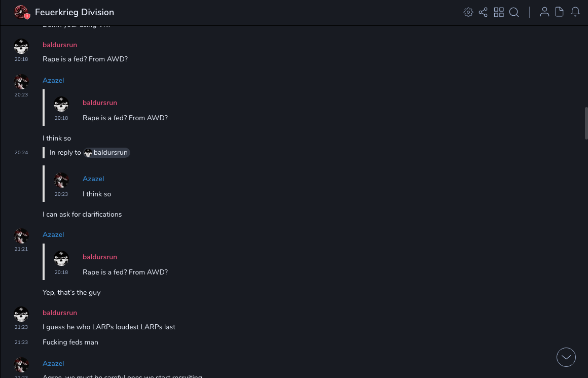Click the vertical scrollbar thumb

click(x=586, y=123)
